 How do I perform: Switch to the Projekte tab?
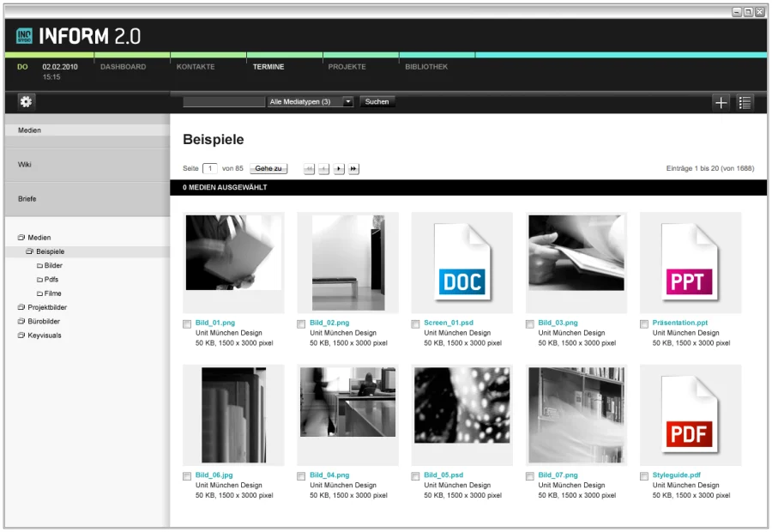pos(347,67)
